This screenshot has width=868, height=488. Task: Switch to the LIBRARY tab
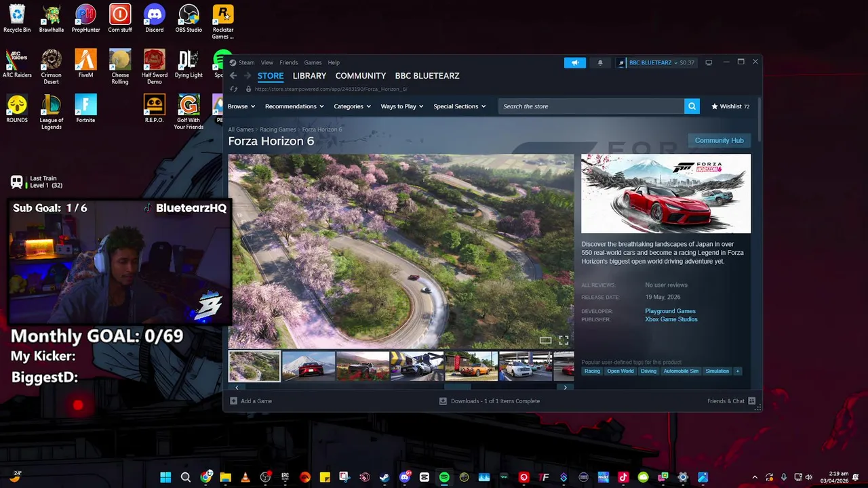tap(309, 76)
